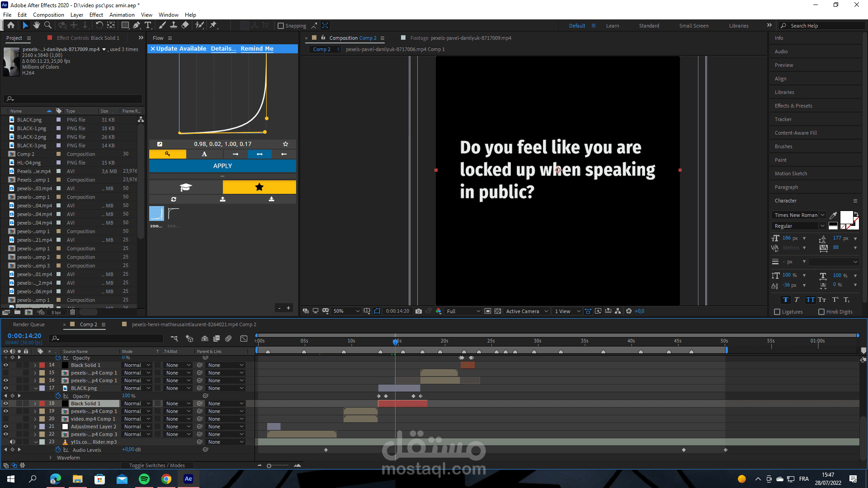Select the Puppet Pin tool

click(x=213, y=25)
